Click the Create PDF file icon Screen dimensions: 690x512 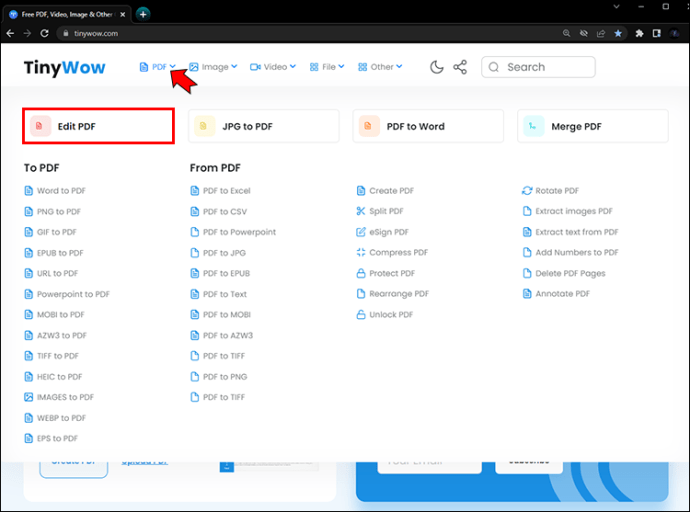(361, 191)
